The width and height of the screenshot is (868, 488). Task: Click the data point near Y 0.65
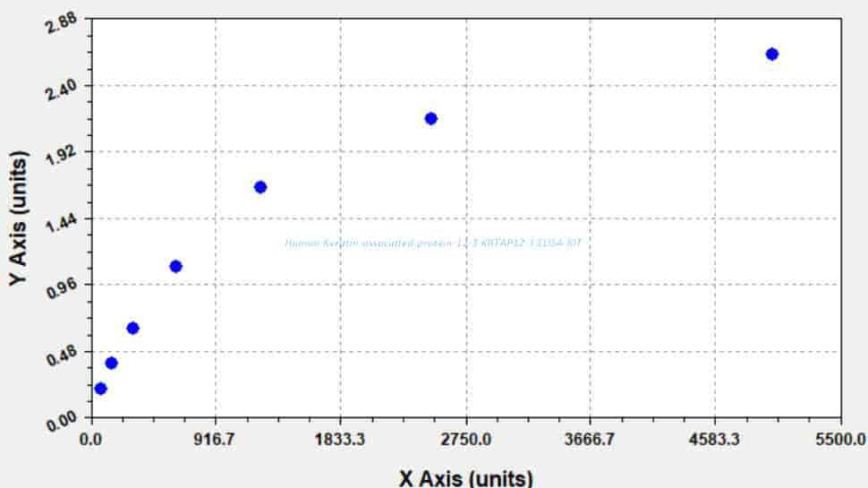(x=132, y=329)
